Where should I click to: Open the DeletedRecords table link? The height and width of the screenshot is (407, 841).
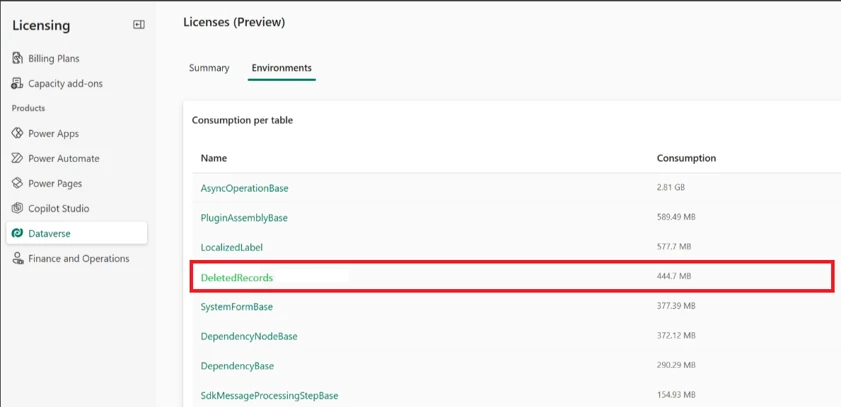236,277
